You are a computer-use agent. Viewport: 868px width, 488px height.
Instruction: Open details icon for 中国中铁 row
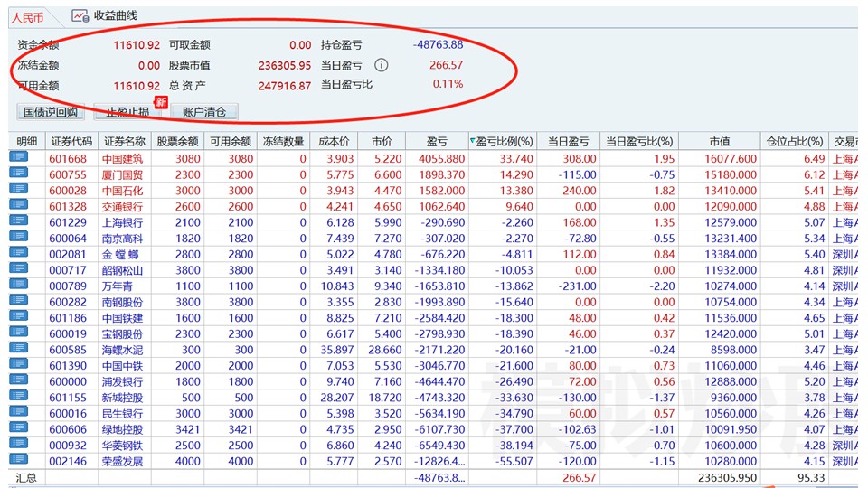18,364
